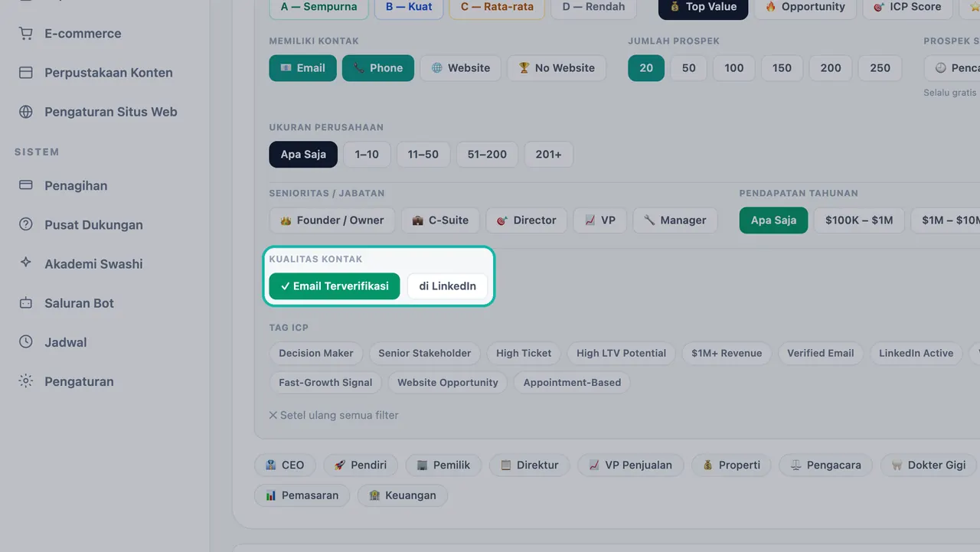This screenshot has width=980, height=552.
Task: Filter by Founder / Owner seniority
Action: (332, 220)
